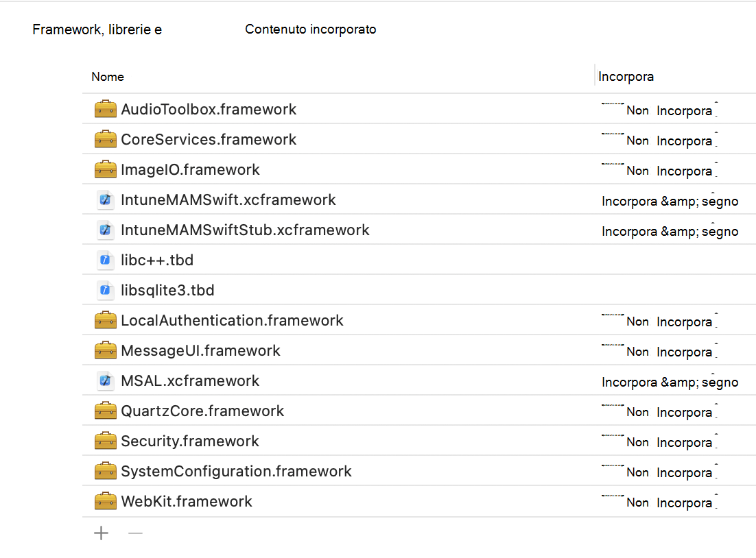Image resolution: width=756 pixels, height=558 pixels.
Task: Add a new framework with the plus button
Action: coord(101,533)
